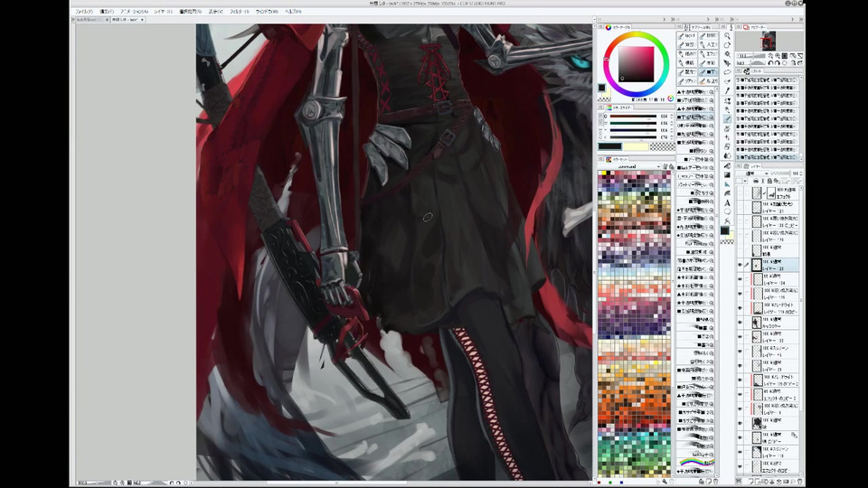Open the フィルター (Filter) menu
Image resolution: width=868 pixels, height=488 pixels.
[x=240, y=11]
